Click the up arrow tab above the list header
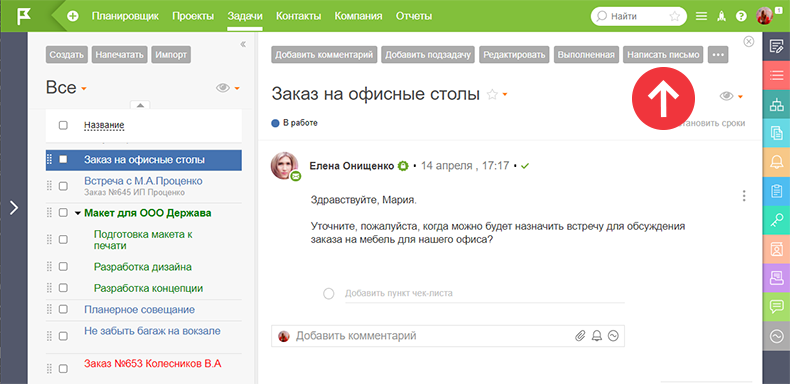The image size is (790, 384). (140, 105)
